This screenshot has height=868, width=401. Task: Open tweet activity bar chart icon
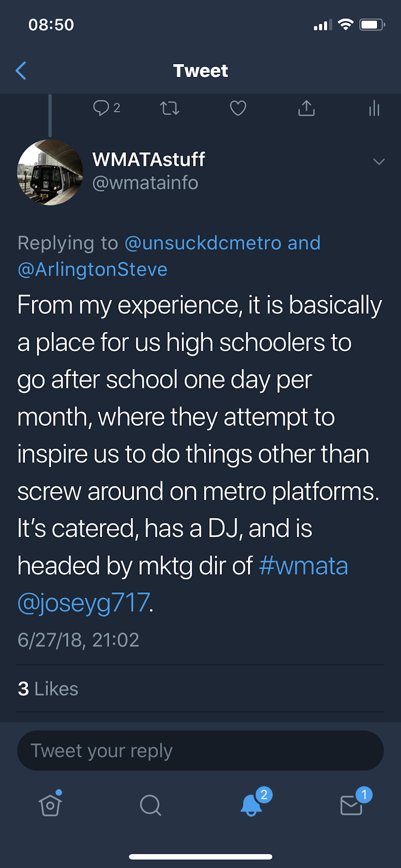point(374,108)
